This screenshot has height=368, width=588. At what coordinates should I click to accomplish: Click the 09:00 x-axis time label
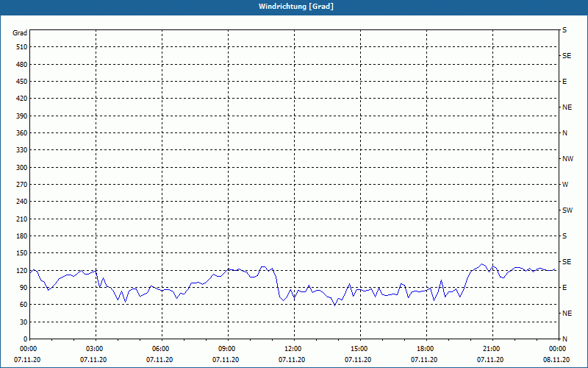(x=228, y=349)
